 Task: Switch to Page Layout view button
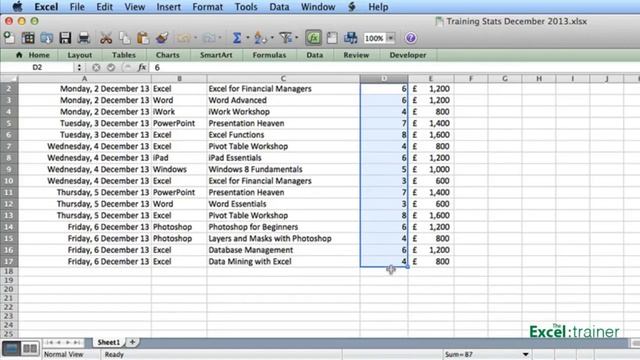[x=30, y=348]
